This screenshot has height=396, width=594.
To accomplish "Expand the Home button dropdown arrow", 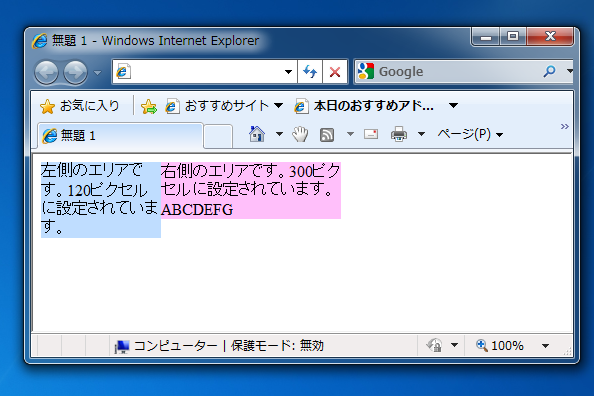I will tap(279, 134).
